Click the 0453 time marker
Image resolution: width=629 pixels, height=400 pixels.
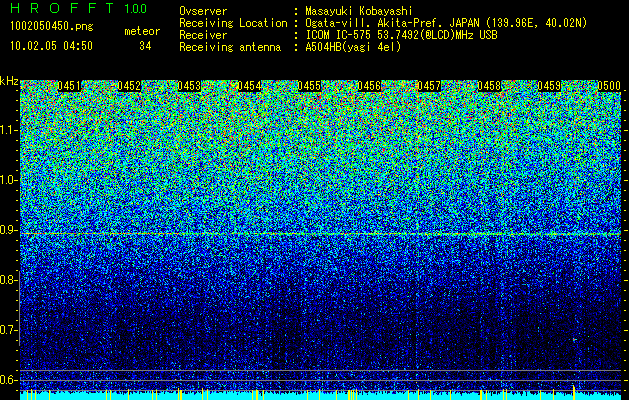(189, 86)
